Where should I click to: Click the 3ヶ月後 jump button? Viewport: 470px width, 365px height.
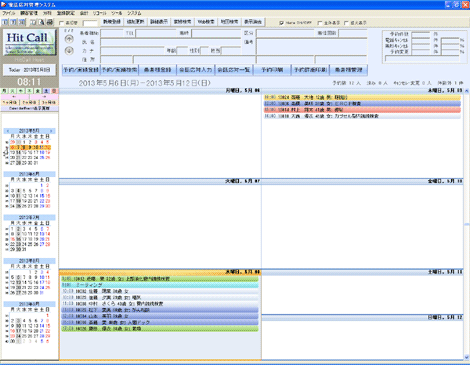(x=49, y=102)
